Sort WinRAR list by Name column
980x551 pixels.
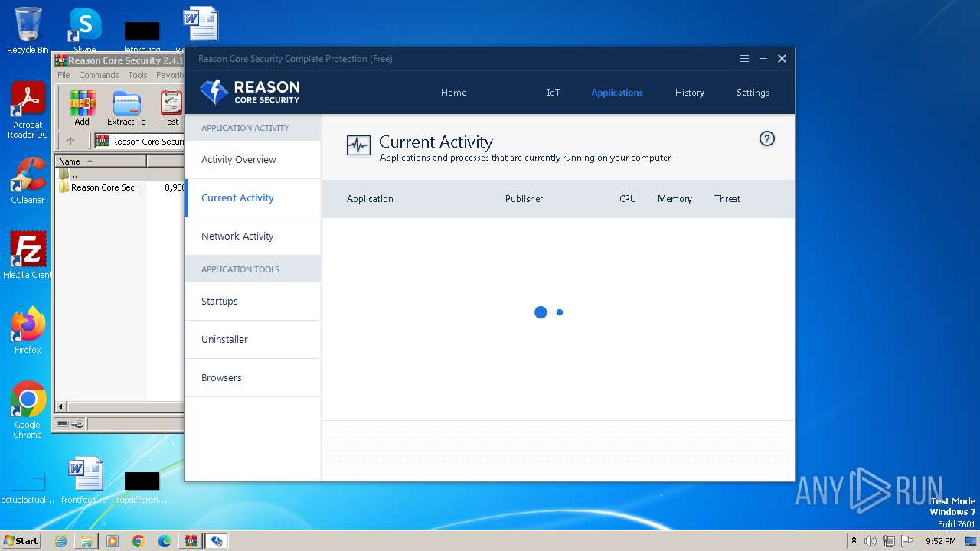pyautogui.click(x=100, y=161)
